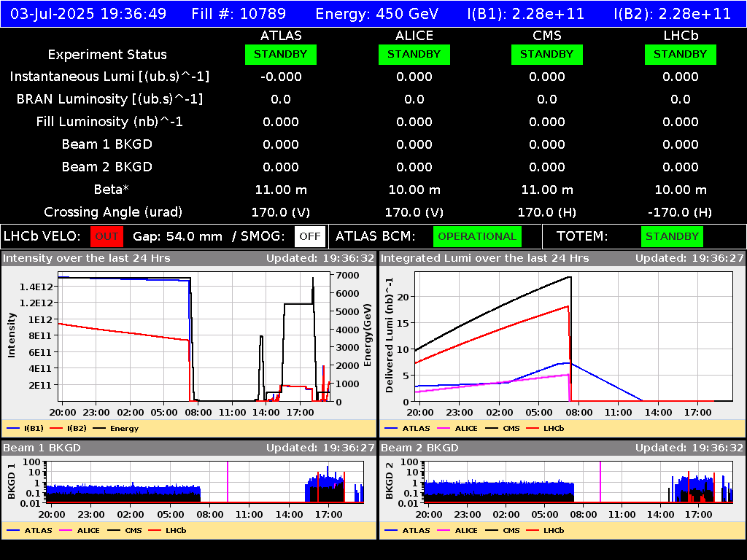This screenshot has height=560, width=747.
Task: Click ATLAS legend entry in Beam 1 BKGD chart
Action: (x=29, y=531)
